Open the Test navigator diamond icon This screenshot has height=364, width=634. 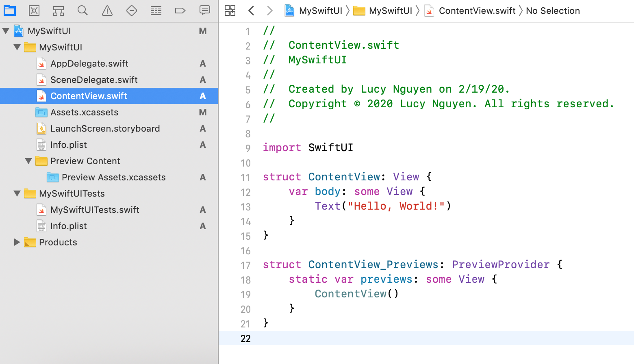pyautogui.click(x=132, y=11)
